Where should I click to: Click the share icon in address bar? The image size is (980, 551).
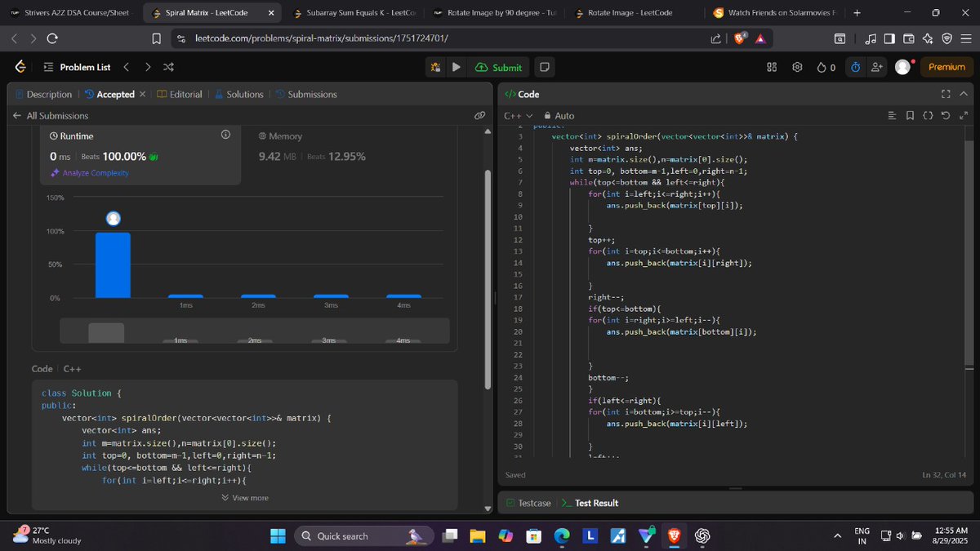coord(716,38)
